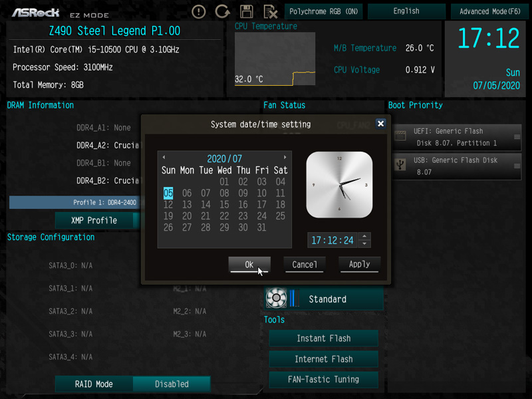Viewport: 532px width, 399px height.
Task: Click Apply in date/time dialog
Action: (x=359, y=264)
